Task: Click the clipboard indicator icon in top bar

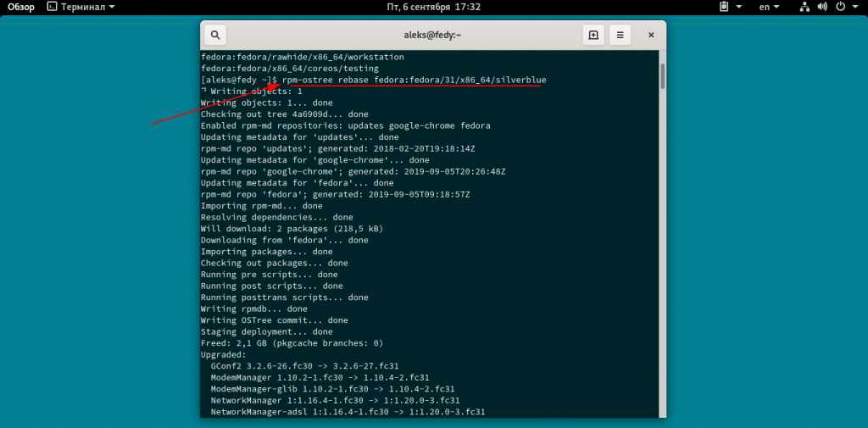Action: 724,7
